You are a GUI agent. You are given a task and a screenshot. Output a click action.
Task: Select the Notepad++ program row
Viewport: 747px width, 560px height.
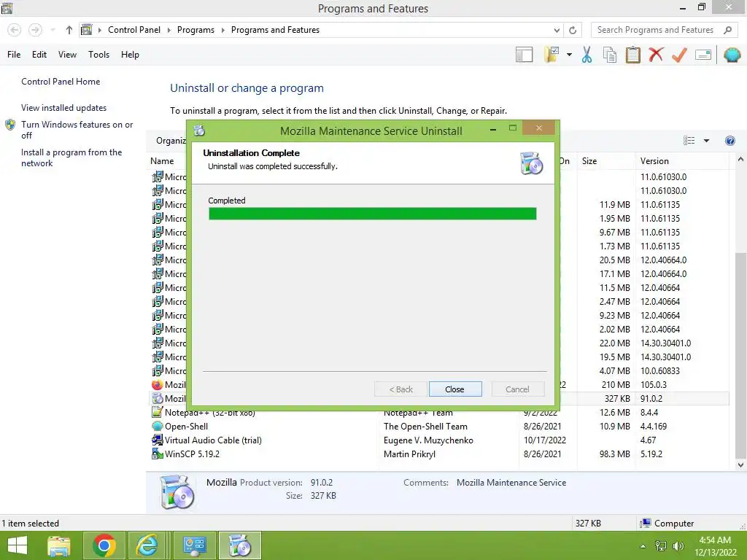click(439, 413)
